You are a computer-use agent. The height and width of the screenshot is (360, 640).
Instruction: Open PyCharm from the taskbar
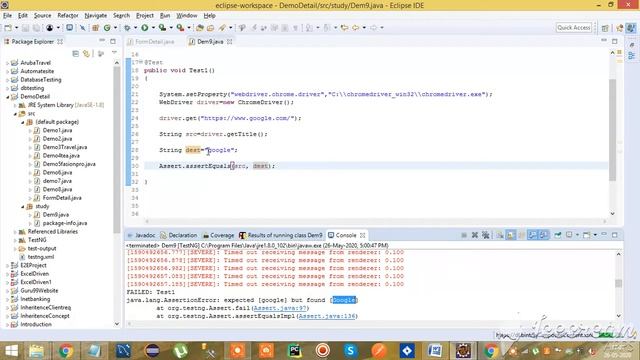click(294, 351)
